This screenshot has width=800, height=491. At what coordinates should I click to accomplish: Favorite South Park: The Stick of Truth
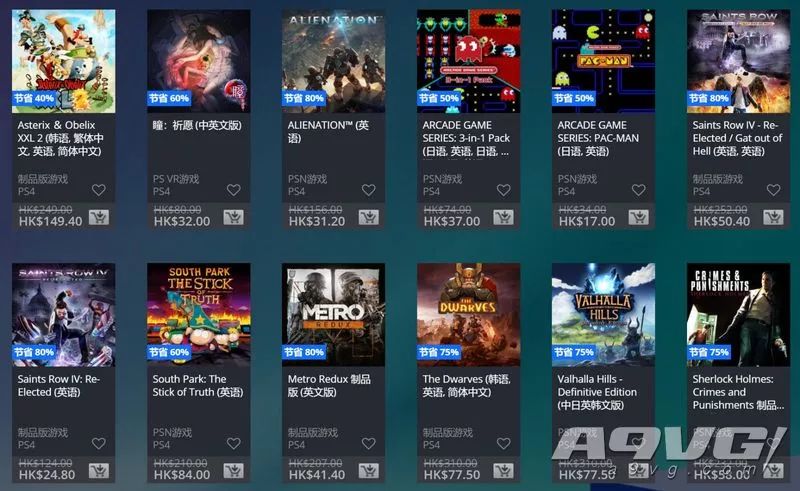pos(234,444)
